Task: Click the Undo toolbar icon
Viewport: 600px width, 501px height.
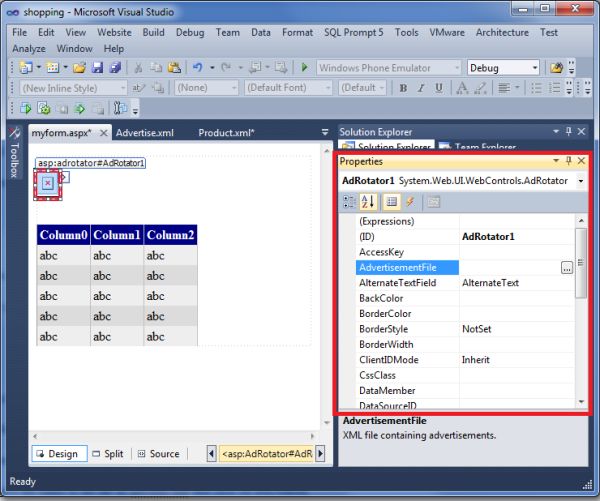Action: click(x=198, y=68)
